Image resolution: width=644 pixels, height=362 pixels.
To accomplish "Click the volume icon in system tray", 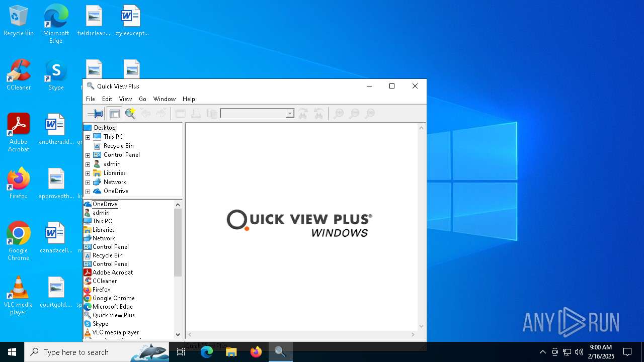I will 579,352.
